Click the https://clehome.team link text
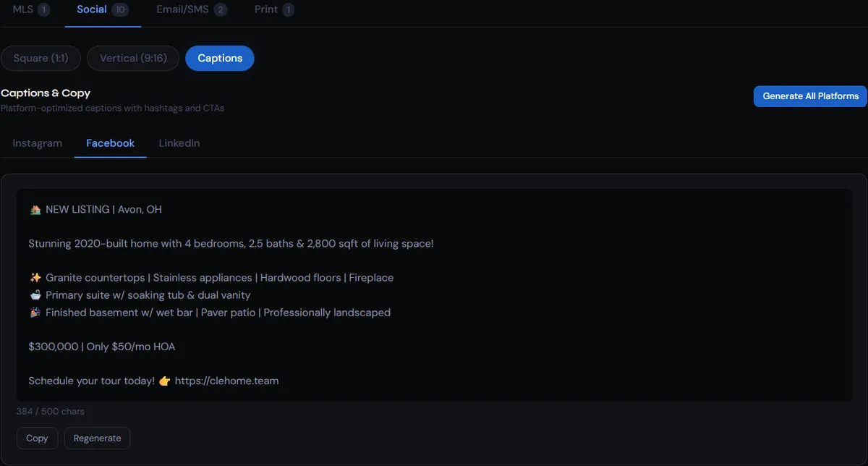868x466 pixels. click(x=226, y=381)
